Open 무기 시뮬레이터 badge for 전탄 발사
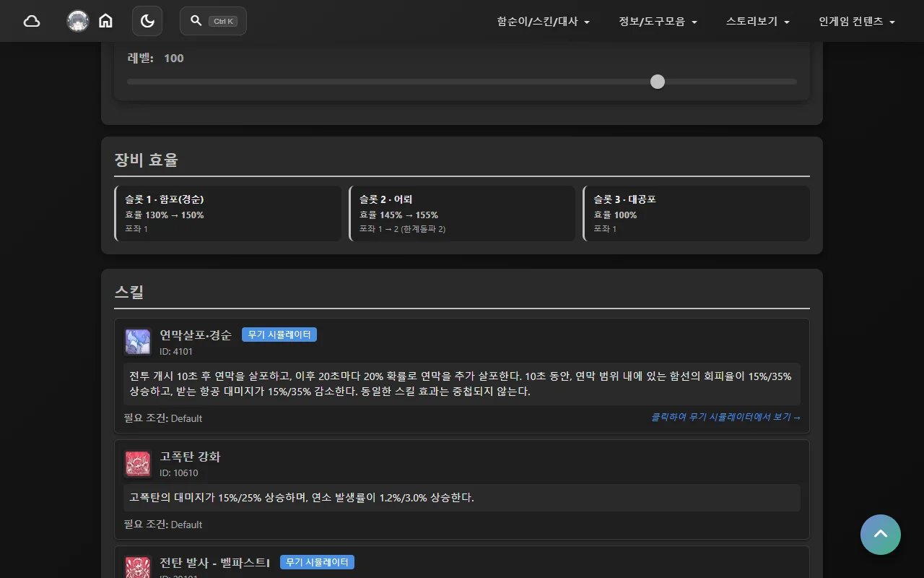This screenshot has width=924, height=578. click(x=317, y=562)
